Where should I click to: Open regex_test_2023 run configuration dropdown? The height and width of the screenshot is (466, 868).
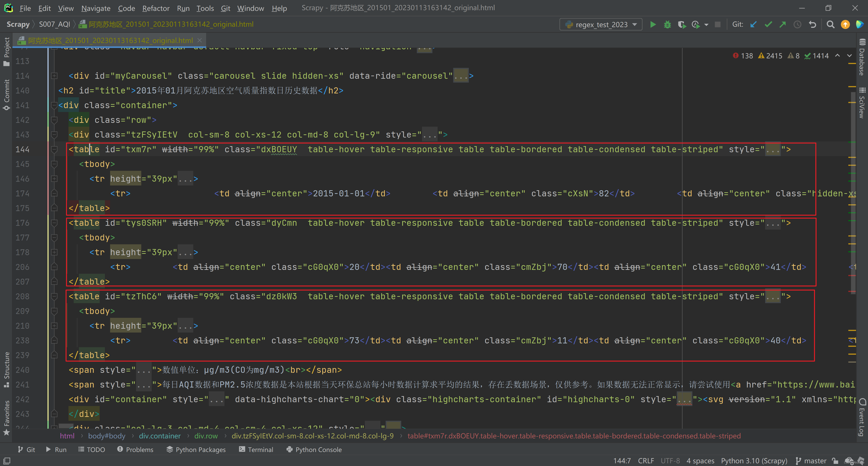coord(601,25)
